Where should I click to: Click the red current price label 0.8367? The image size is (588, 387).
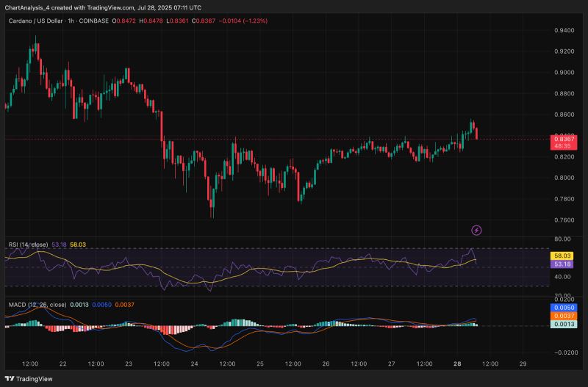(564, 139)
